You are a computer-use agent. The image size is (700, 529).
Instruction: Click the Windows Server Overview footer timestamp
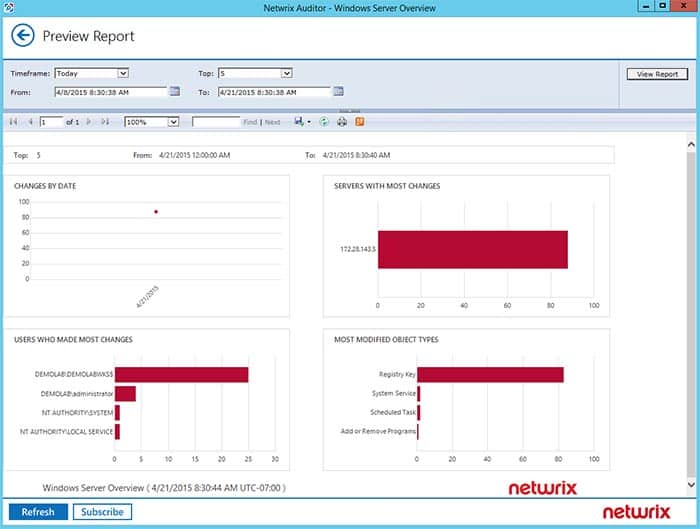[x=164, y=488]
